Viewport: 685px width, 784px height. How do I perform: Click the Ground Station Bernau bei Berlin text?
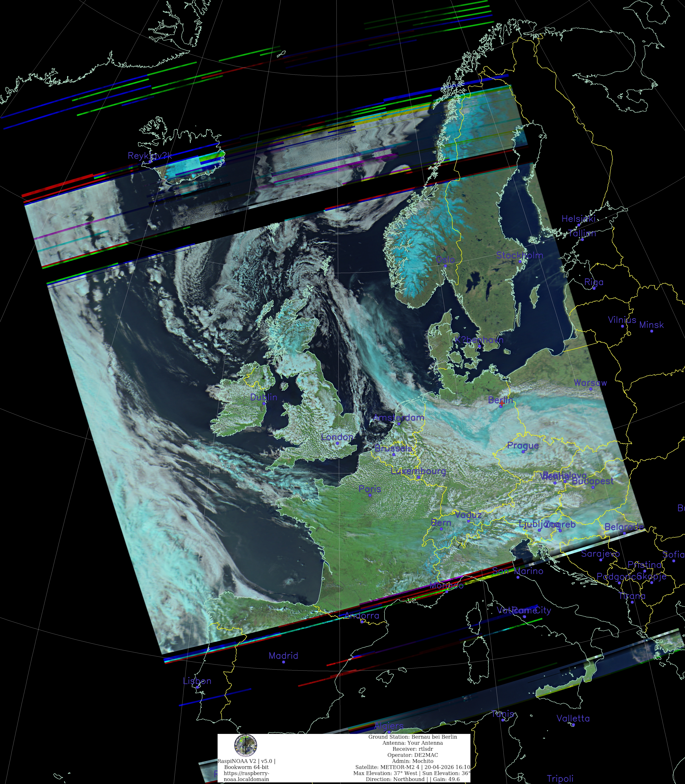coord(413,737)
